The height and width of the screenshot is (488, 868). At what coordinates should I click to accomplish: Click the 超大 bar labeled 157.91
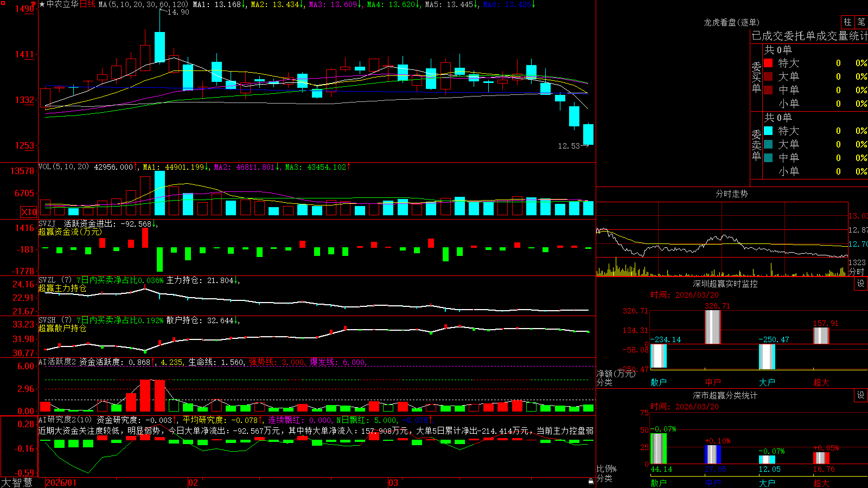pyautogui.click(x=821, y=336)
